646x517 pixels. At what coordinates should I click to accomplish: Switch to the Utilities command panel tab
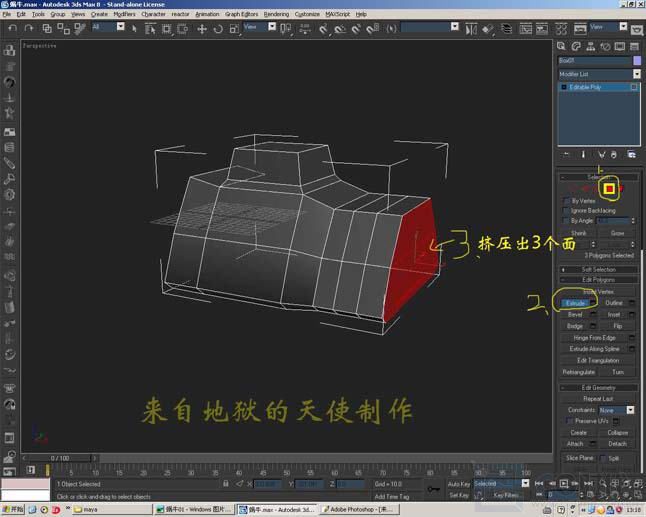[634, 46]
